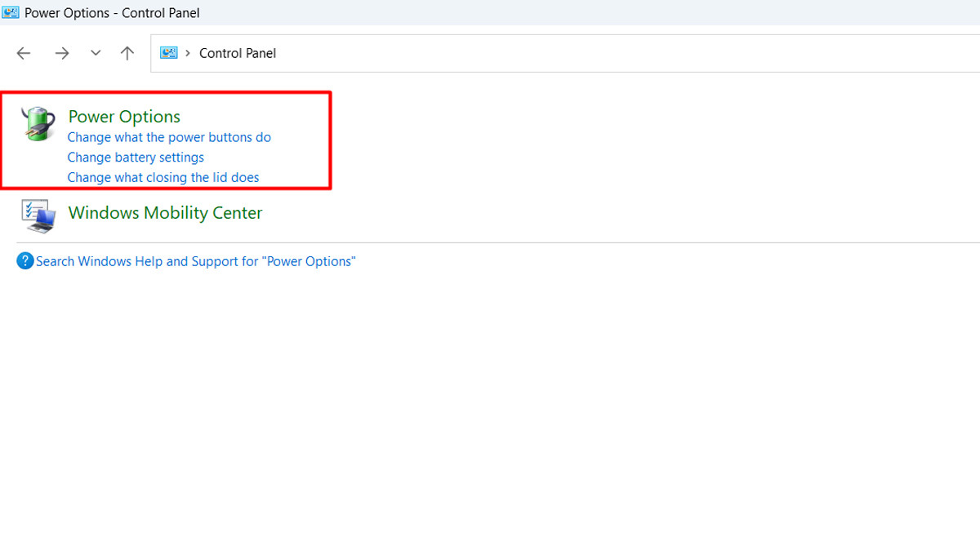Go up one level with up arrow
980x551 pixels.
point(127,53)
